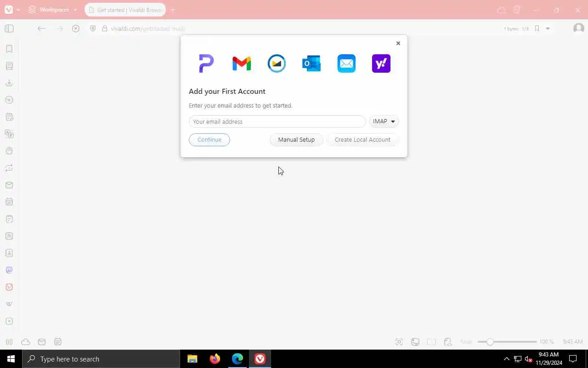Open the calendar icon in the status bar
This screenshot has width=588, height=368.
coord(58,342)
